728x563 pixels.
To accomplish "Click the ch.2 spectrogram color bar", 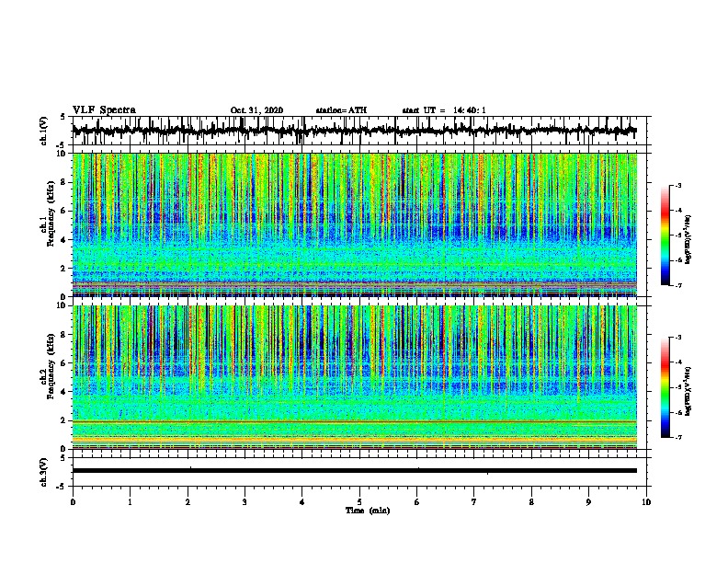I will click(x=665, y=387).
